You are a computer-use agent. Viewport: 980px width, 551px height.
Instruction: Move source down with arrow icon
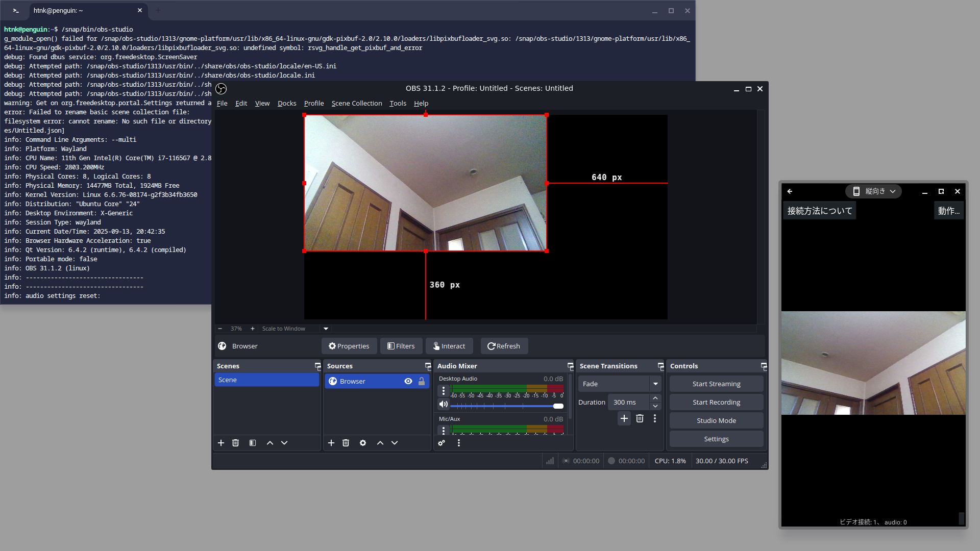point(395,443)
